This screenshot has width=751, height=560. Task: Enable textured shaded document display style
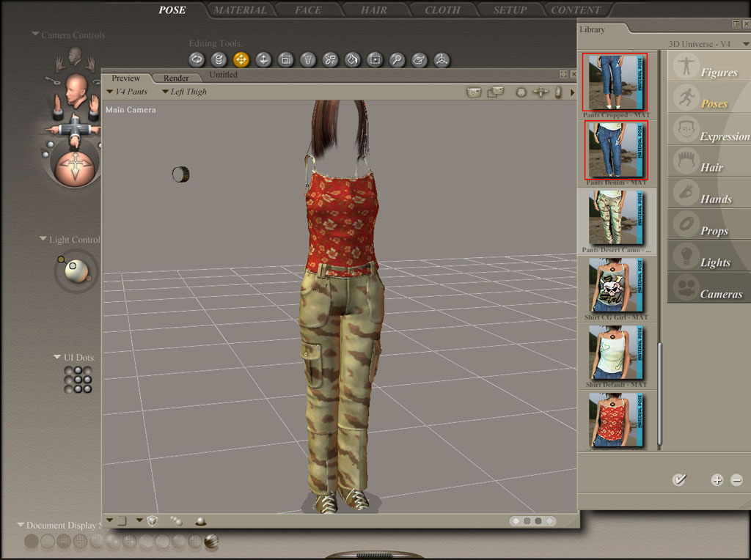pyautogui.click(x=211, y=542)
